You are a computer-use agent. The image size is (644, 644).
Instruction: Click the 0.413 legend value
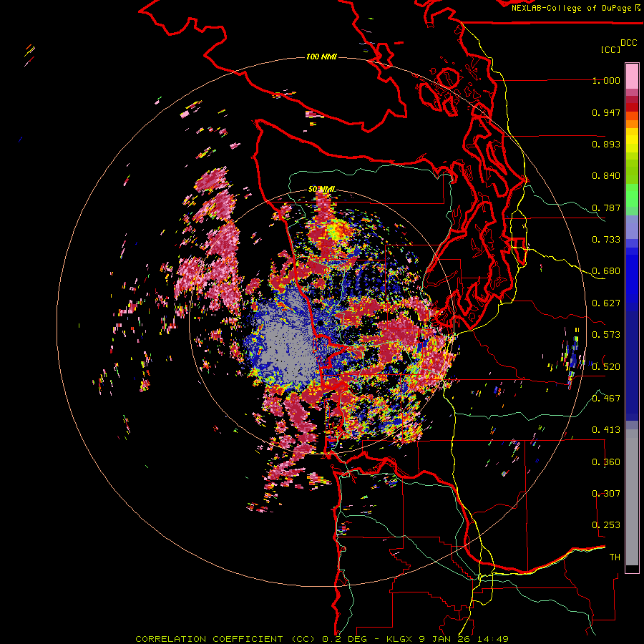coord(606,430)
